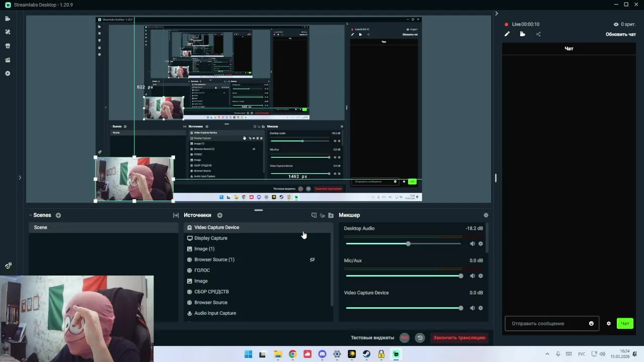
Task: Click the Desktop Audio volume slider
Action: [404, 244]
